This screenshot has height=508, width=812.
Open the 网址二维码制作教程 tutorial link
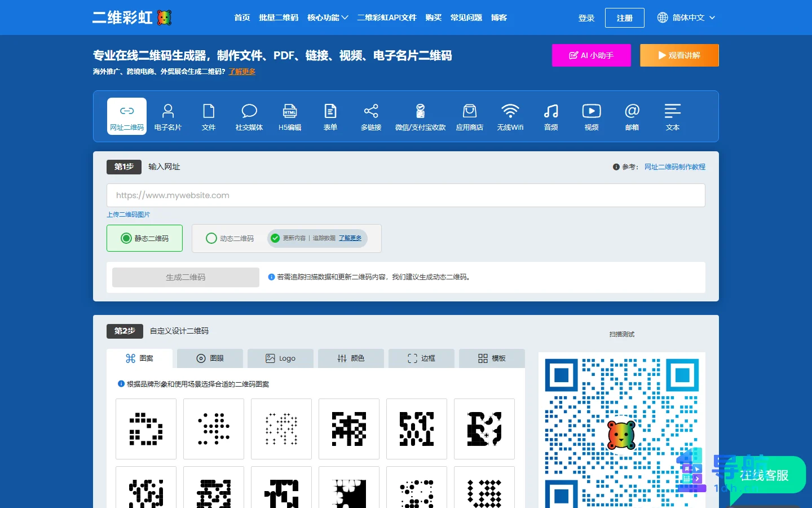675,167
